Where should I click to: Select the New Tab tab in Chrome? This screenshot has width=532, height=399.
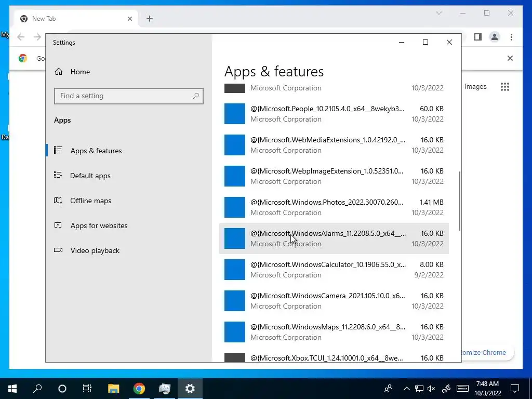click(75, 19)
